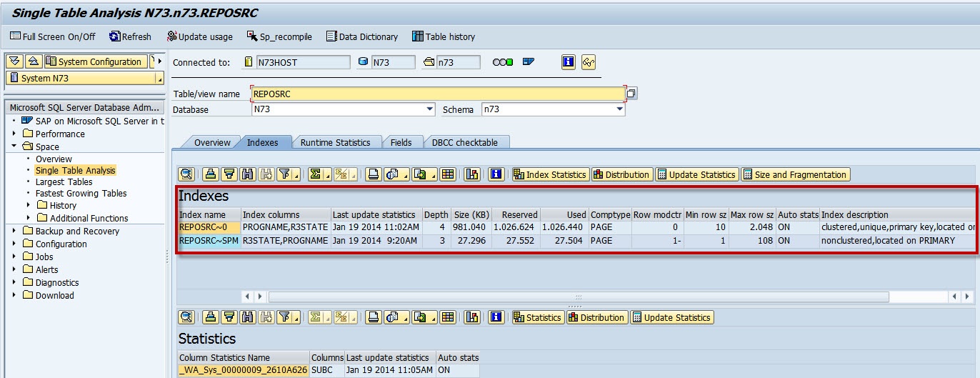Click Sort Ascending icon in Indexes toolbar
Image resolution: width=980 pixels, height=378 pixels.
[210, 174]
